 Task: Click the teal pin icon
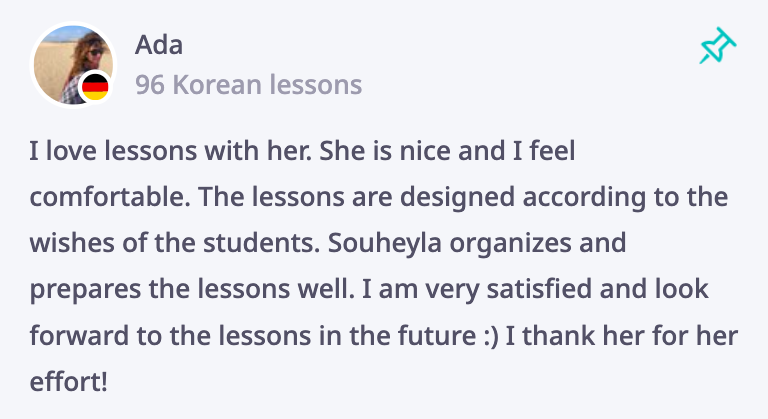tap(718, 46)
